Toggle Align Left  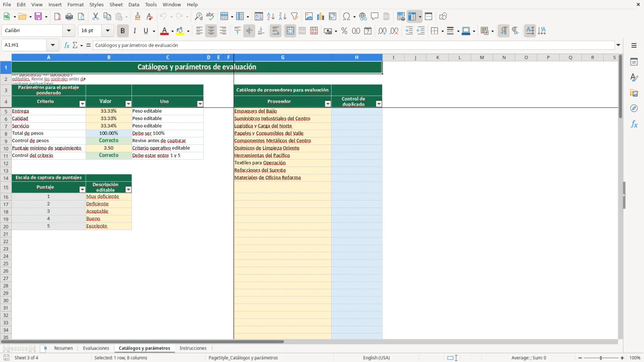(x=199, y=31)
